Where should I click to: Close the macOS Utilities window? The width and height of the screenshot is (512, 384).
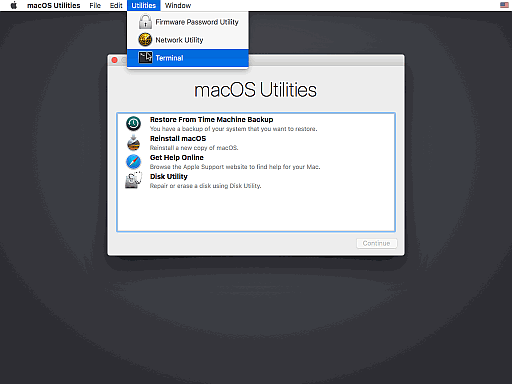click(114, 60)
